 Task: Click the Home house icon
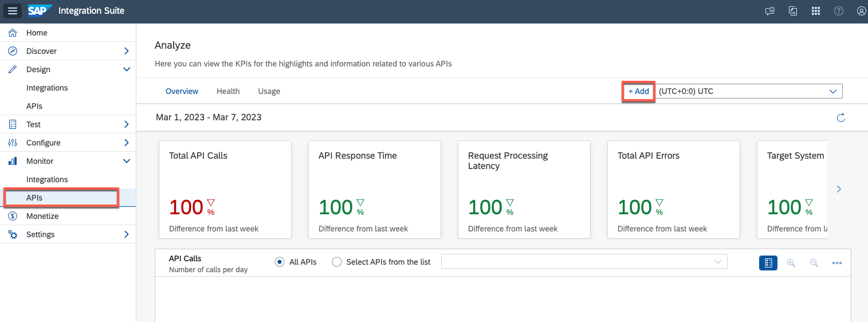click(13, 33)
